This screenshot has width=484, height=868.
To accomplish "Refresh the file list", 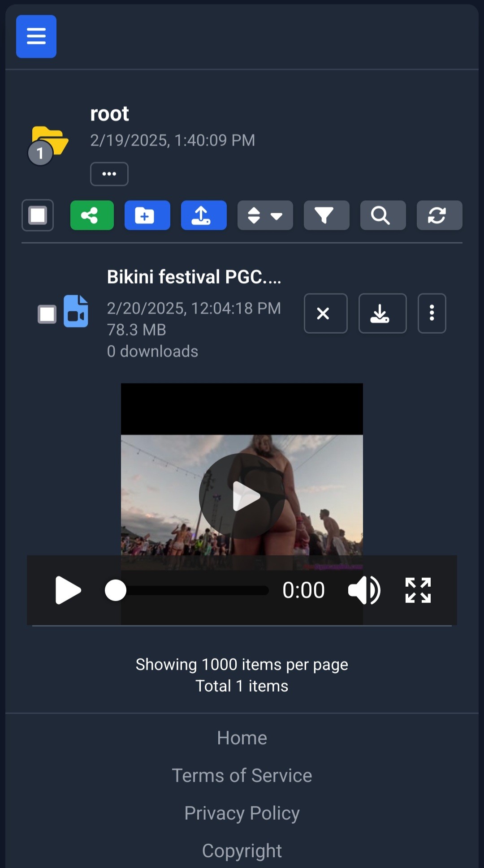I will pyautogui.click(x=439, y=215).
